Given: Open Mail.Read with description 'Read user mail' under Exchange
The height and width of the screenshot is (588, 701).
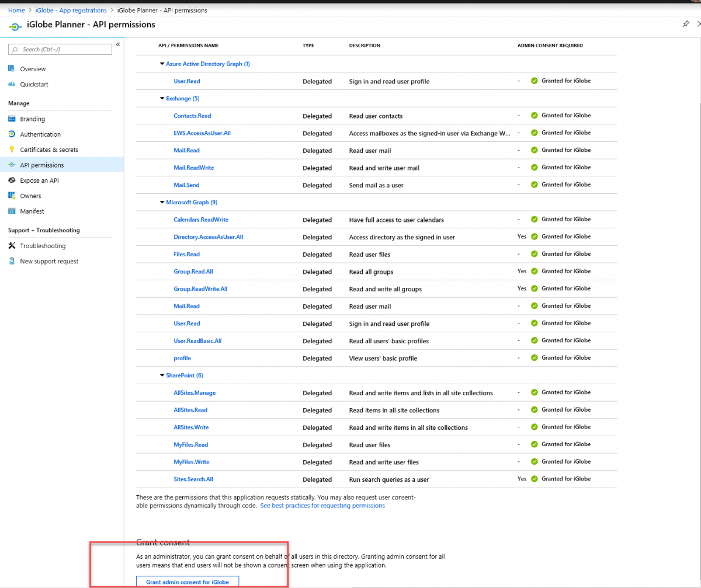Looking at the screenshot, I should coord(186,151).
